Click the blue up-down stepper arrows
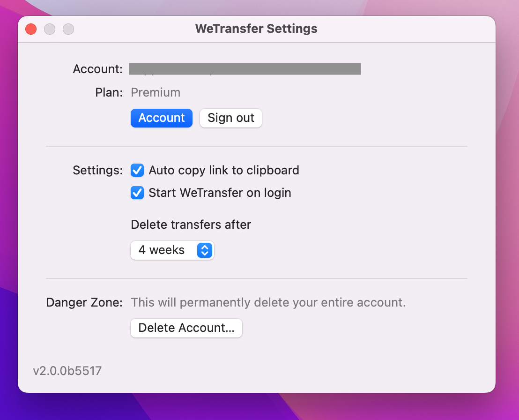519x420 pixels. 205,250
